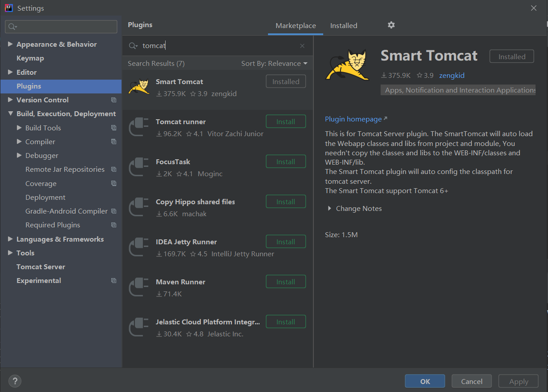Click the Tomcat runner plug icon
Screen dimensions: 548x392
[x=139, y=127]
